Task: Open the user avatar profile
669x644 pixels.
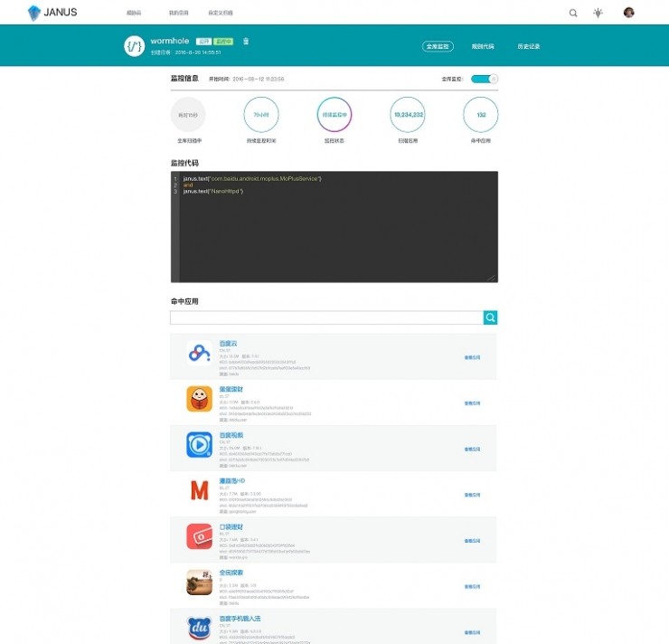Action: pyautogui.click(x=628, y=13)
